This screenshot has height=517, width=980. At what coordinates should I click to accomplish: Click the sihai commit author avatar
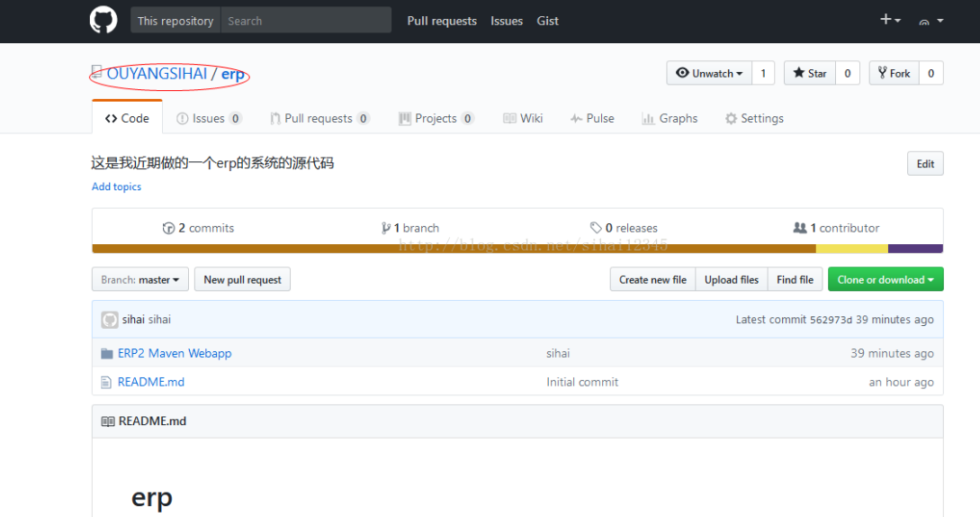(x=110, y=320)
